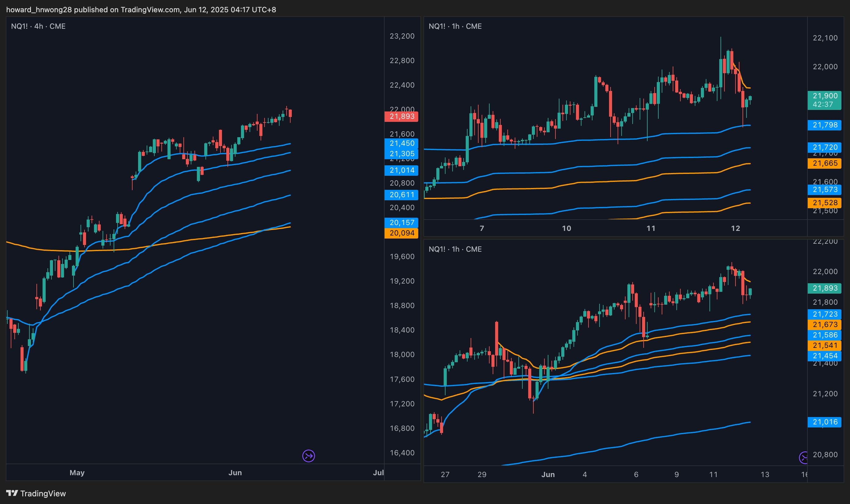The image size is (850, 504).
Task: Click the purple scroll-to-latest icon on the 4h chart
Action: 308,456
